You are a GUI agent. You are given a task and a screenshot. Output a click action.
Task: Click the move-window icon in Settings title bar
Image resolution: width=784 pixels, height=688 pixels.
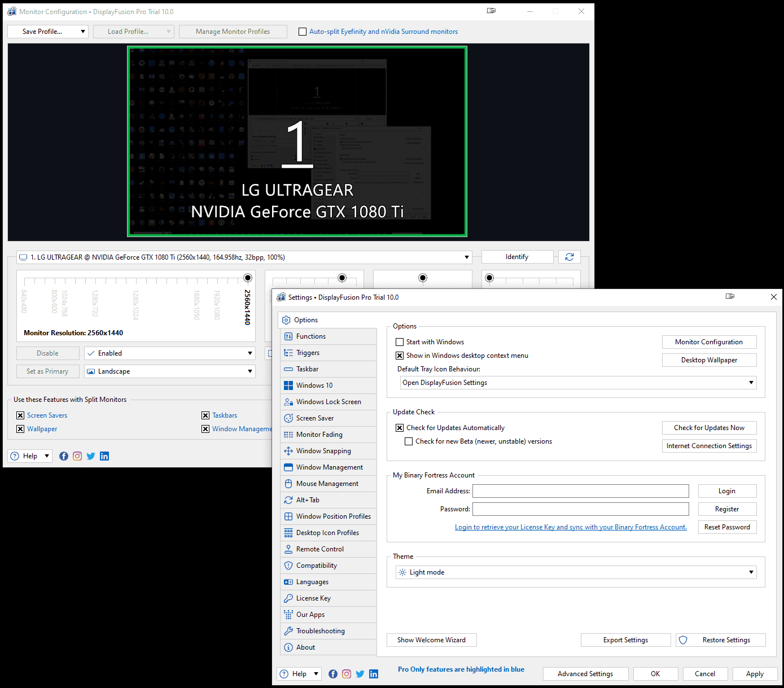click(x=730, y=296)
